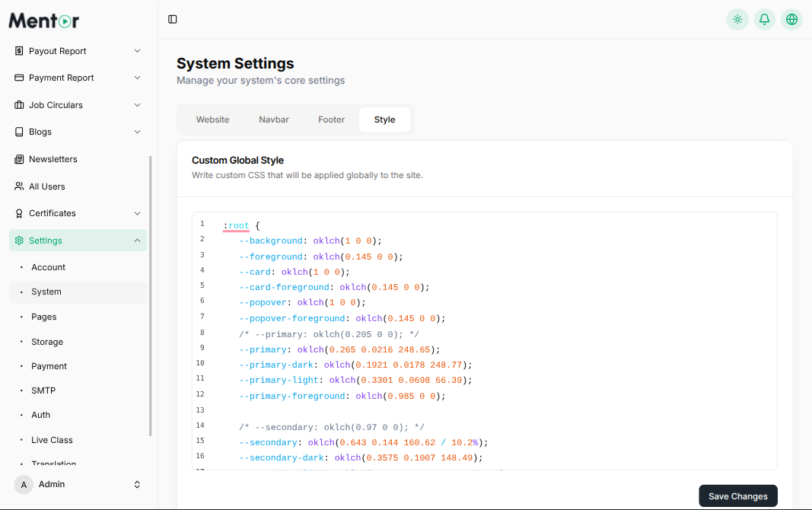
Task: Collapse the Settings submenu chevron
Action: (x=137, y=241)
